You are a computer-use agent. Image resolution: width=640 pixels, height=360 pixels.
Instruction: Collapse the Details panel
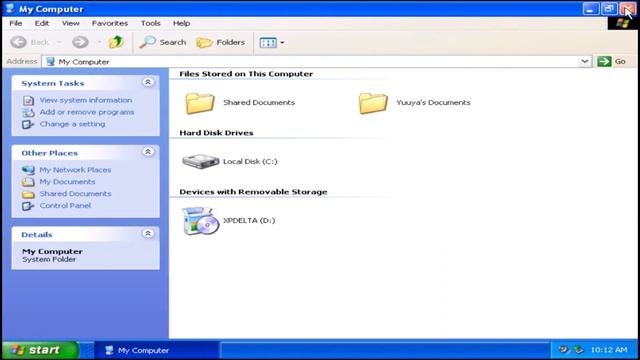[x=148, y=233]
